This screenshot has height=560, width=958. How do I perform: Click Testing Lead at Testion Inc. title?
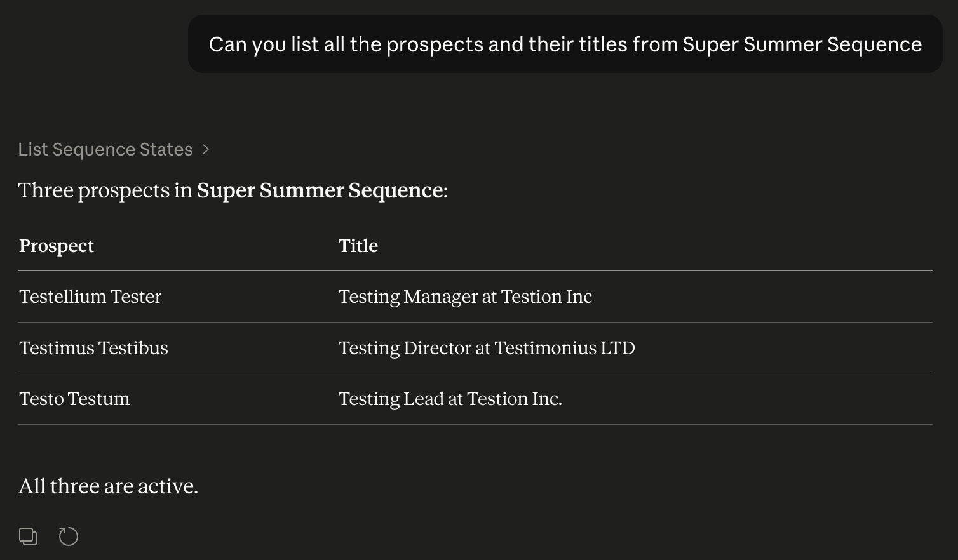click(x=450, y=399)
